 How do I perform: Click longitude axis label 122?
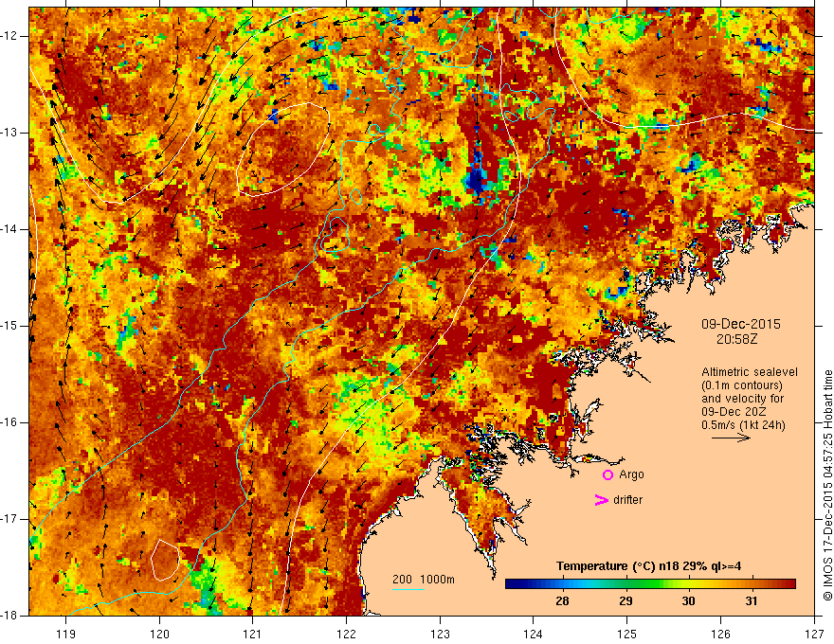pyautogui.click(x=346, y=634)
